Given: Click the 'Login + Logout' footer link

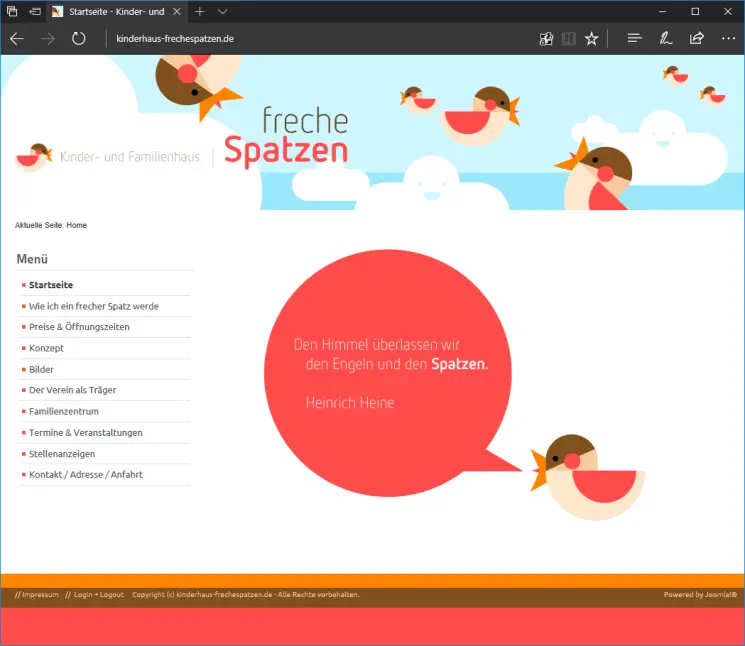Looking at the screenshot, I should coord(97,595).
